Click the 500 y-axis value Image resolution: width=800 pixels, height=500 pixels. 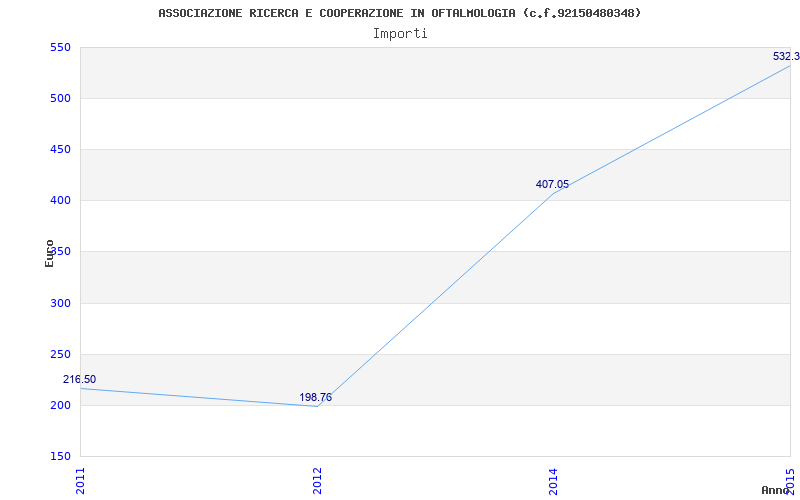(x=60, y=98)
